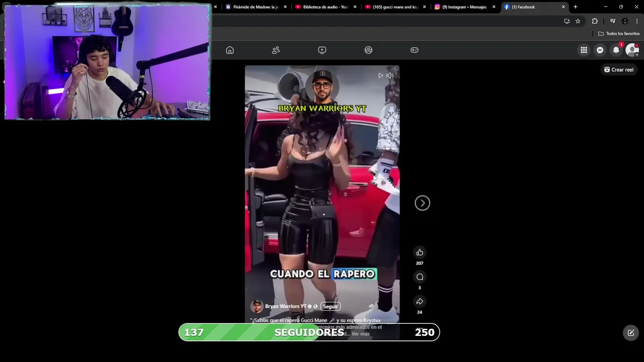Open the Chrome three-dot menu
644x362 pixels.
pyautogui.click(x=637, y=21)
